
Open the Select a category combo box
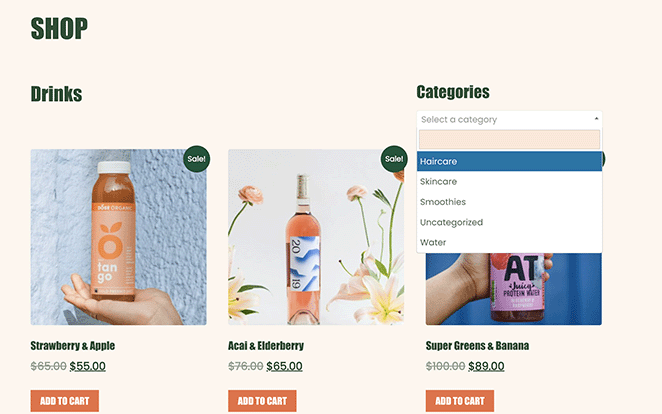[x=509, y=119]
